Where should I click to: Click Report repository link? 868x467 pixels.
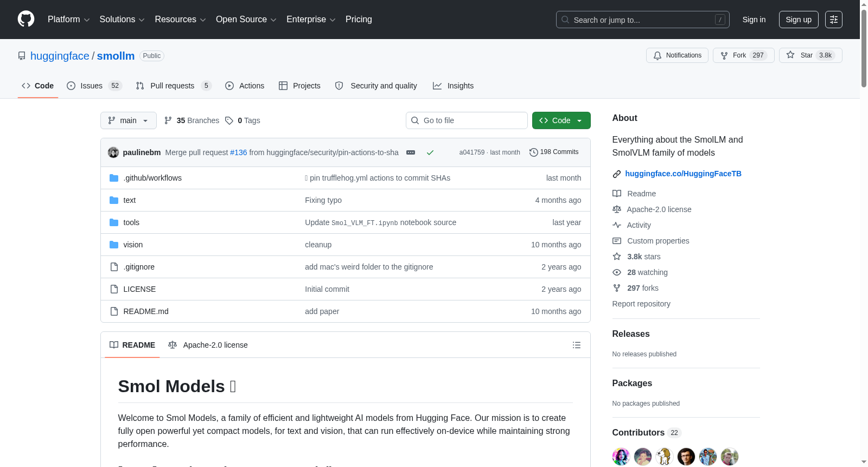pyautogui.click(x=641, y=304)
